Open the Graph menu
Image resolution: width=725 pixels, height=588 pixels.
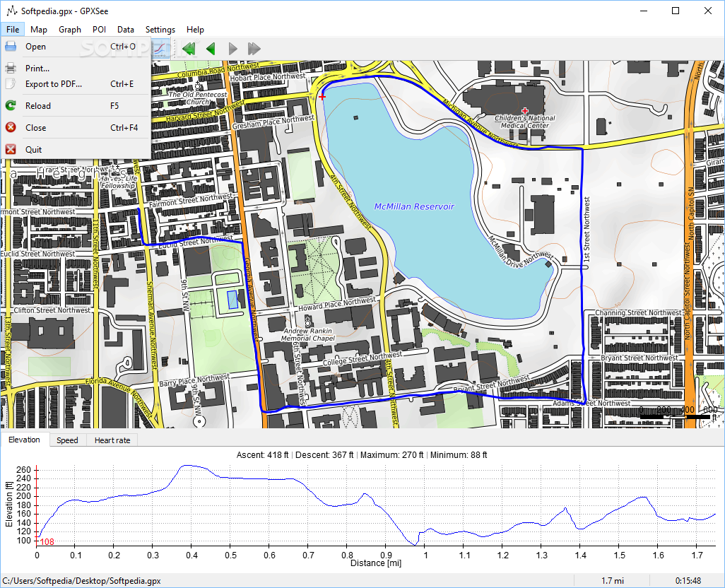pos(70,30)
